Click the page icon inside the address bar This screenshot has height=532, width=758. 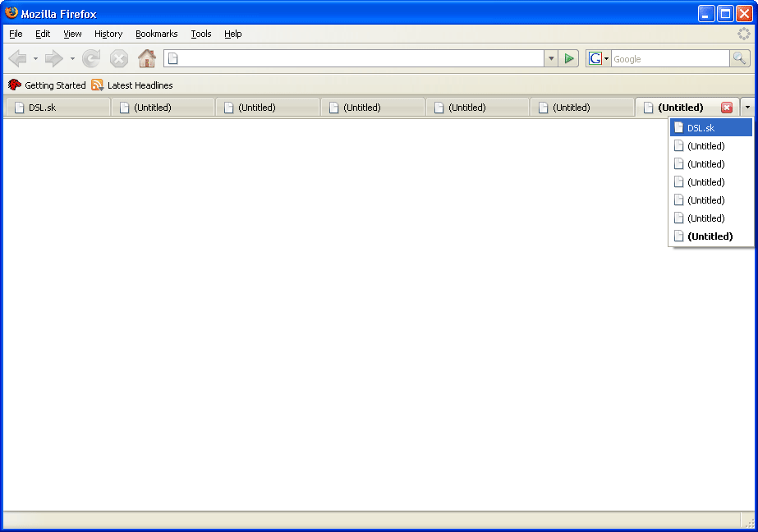(173, 59)
